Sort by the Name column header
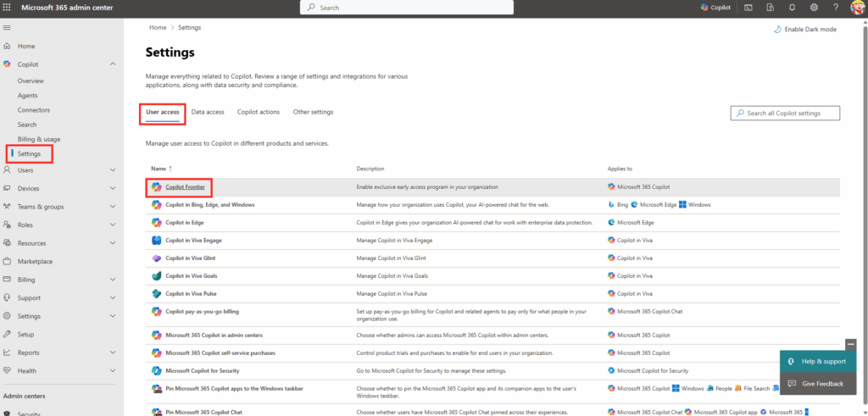Image resolution: width=868 pixels, height=416 pixels. (x=159, y=169)
